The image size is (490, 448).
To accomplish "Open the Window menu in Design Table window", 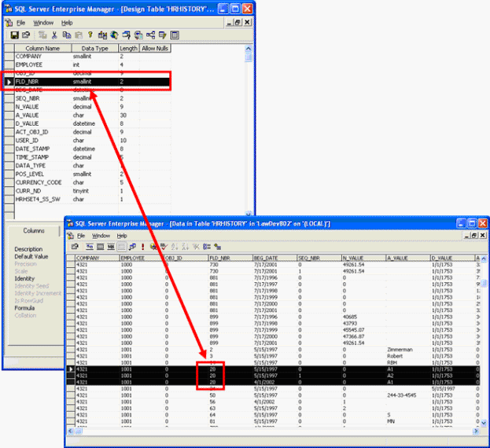I will point(43,23).
